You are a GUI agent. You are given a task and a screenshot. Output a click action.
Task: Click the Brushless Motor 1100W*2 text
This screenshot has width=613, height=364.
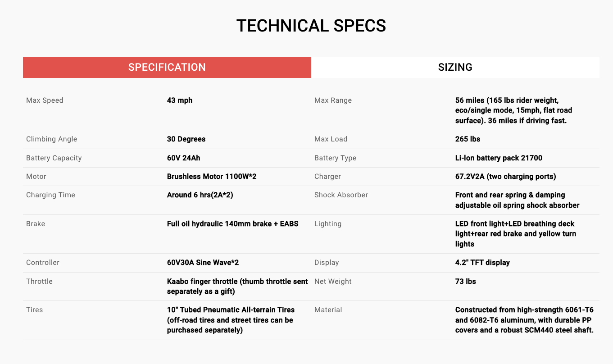[x=212, y=177]
